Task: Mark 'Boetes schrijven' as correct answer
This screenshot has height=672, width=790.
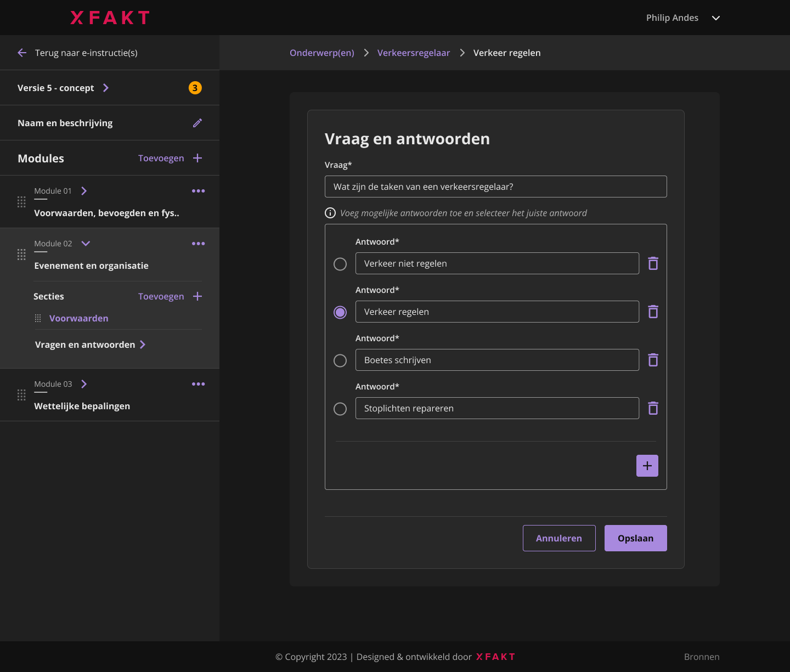Action: coord(340,360)
